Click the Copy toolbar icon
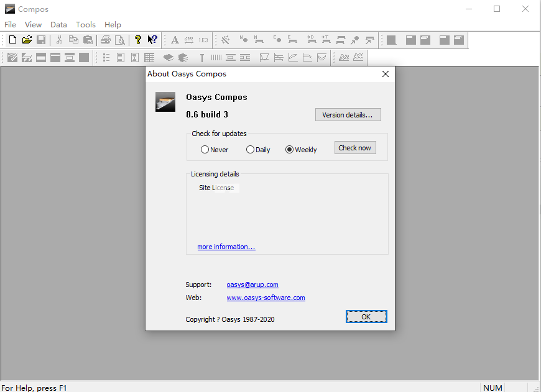 click(x=73, y=40)
